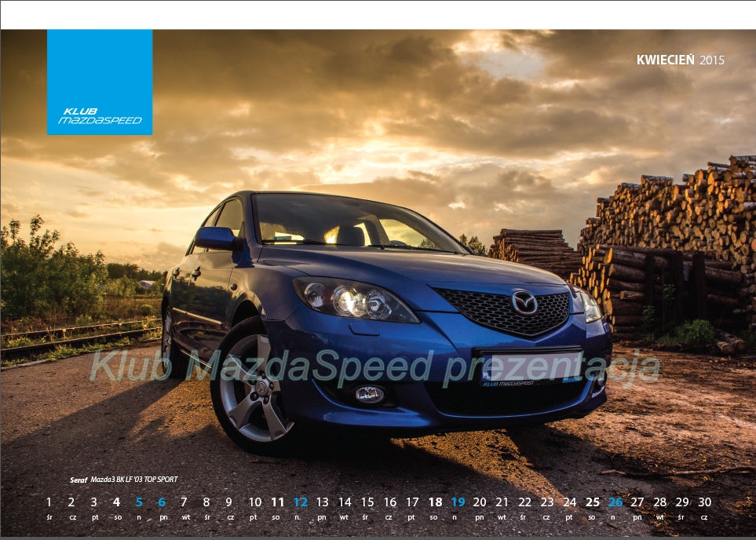Click the stacked log pile
Image resolution: width=756 pixels, height=540 pixels.
[x=667, y=235]
